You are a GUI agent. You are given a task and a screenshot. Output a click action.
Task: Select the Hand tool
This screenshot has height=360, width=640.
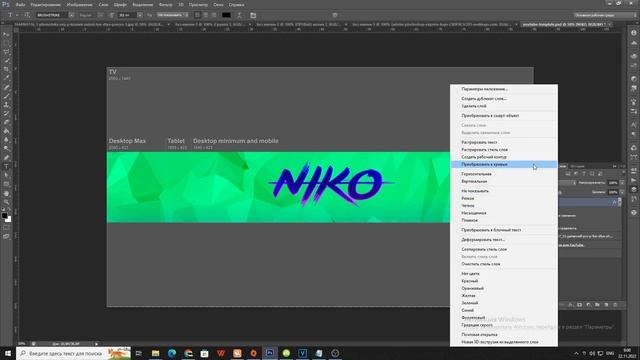(x=6, y=193)
